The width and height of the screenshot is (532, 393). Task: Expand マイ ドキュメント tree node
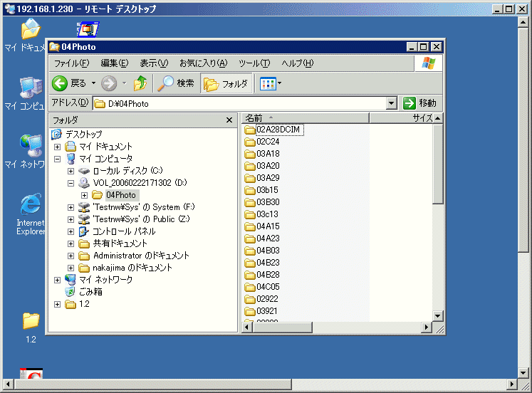coord(58,147)
